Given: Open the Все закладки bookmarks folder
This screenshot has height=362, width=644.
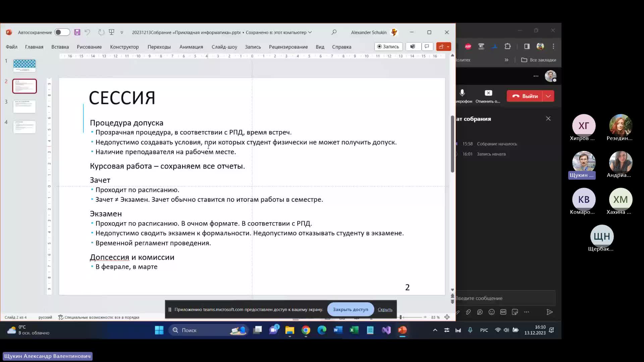Looking at the screenshot, I should click(539, 60).
